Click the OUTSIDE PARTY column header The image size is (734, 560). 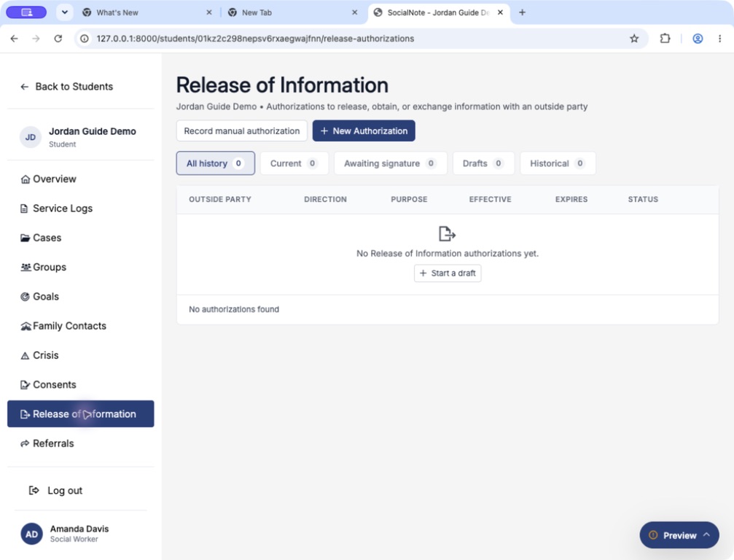point(220,200)
